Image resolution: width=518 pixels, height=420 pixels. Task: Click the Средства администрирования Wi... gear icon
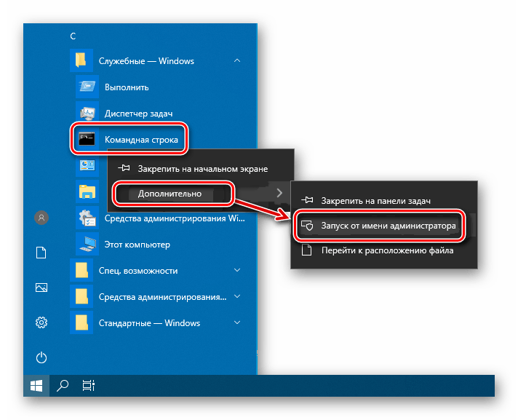(x=87, y=218)
